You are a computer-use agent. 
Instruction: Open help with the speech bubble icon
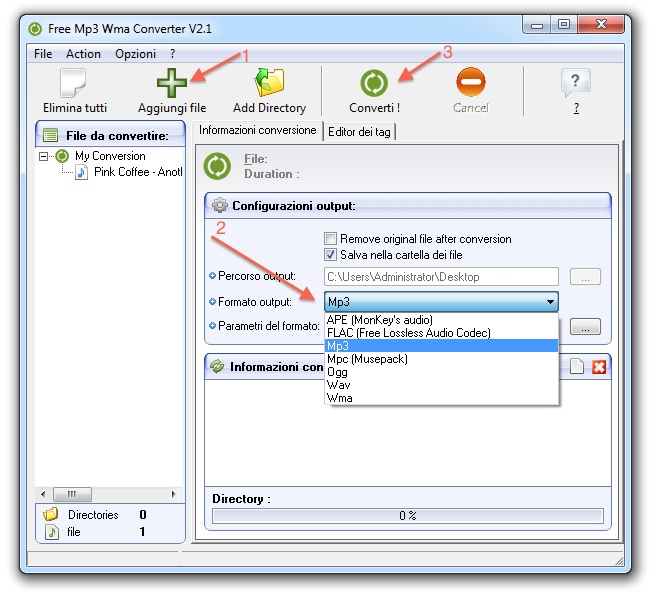(576, 83)
